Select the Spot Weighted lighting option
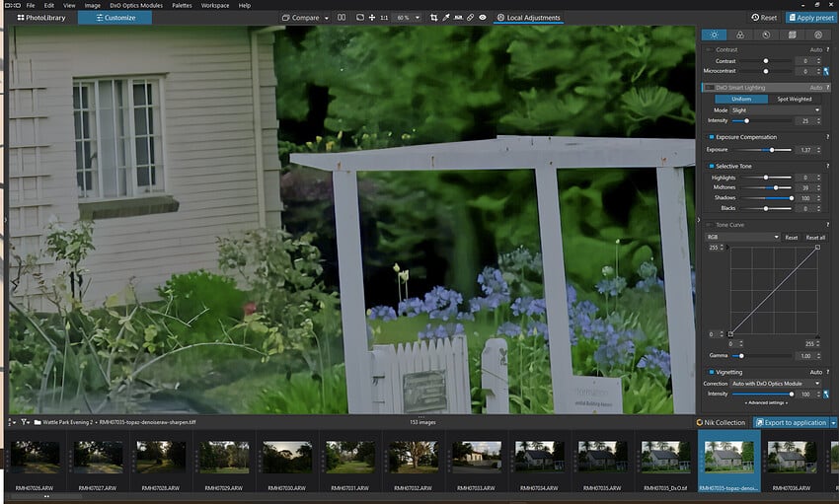The image size is (839, 504). 794,99
